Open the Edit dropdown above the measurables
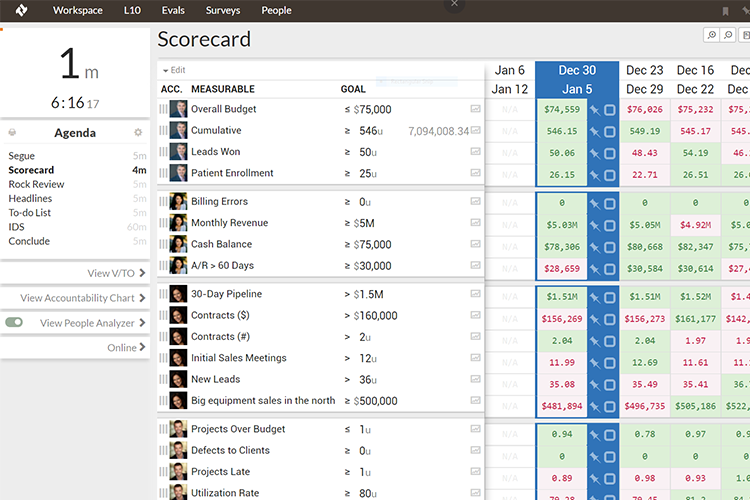The image size is (750, 500). [x=174, y=70]
